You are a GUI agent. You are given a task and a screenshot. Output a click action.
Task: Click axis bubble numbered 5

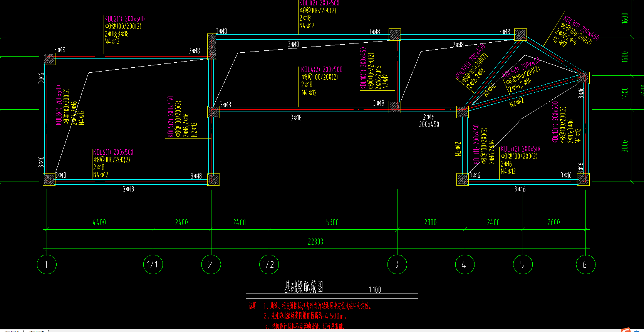pyautogui.click(x=523, y=264)
